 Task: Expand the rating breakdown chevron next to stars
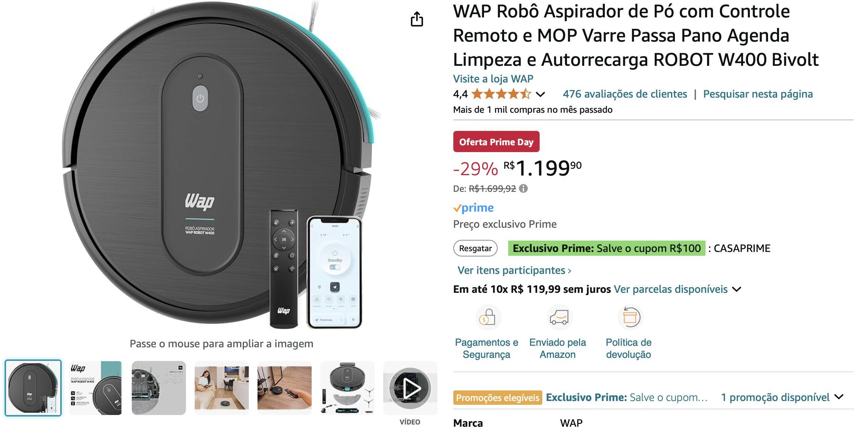click(540, 94)
